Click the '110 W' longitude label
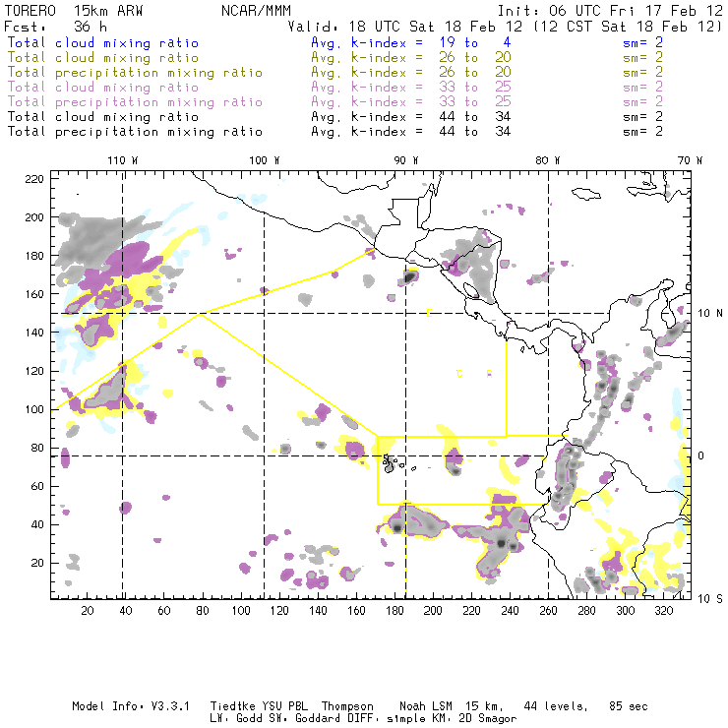The width and height of the screenshot is (728, 728). tap(123, 160)
